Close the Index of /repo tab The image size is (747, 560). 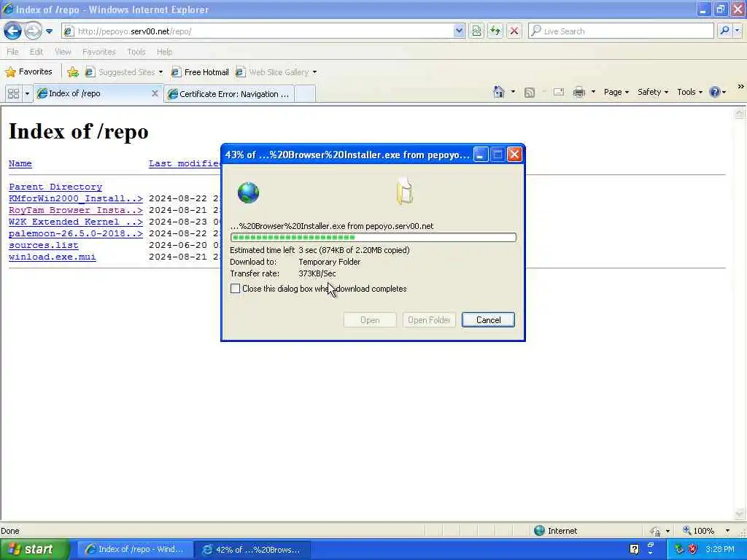tap(155, 93)
